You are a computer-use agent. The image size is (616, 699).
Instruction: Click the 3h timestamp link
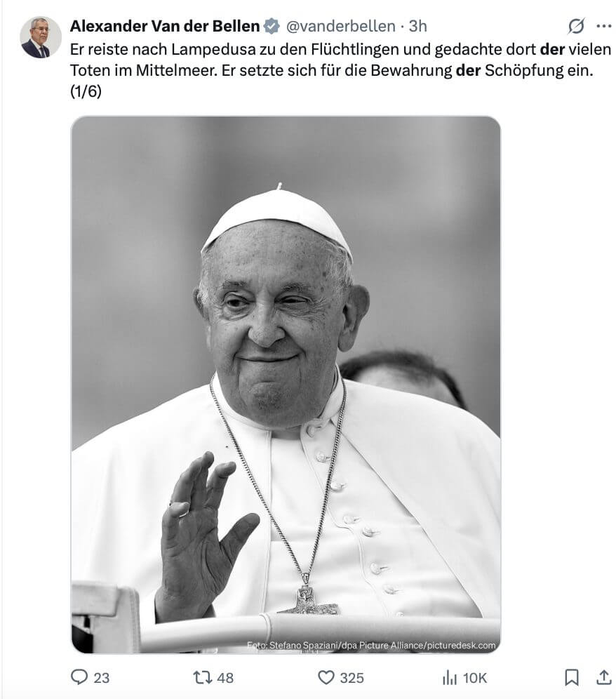pos(417,26)
